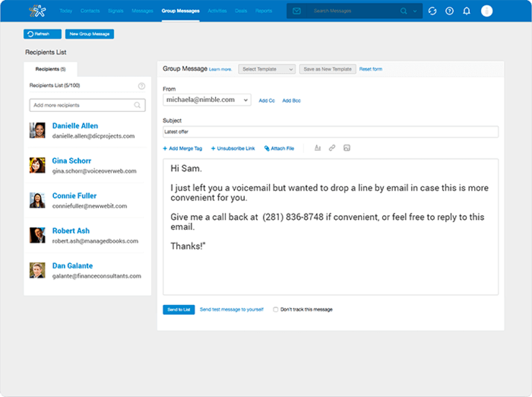Open the user profile avatar
532x397 pixels.
click(486, 11)
